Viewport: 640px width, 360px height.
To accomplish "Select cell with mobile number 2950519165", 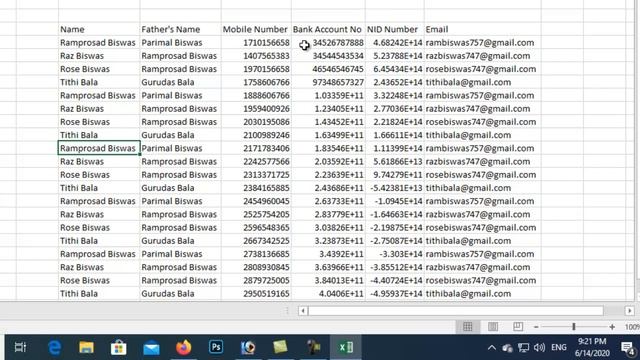I will (x=256, y=293).
